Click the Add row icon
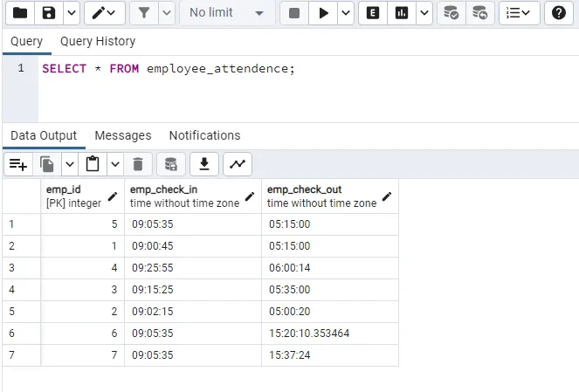This screenshot has height=392, width=579. point(17,163)
